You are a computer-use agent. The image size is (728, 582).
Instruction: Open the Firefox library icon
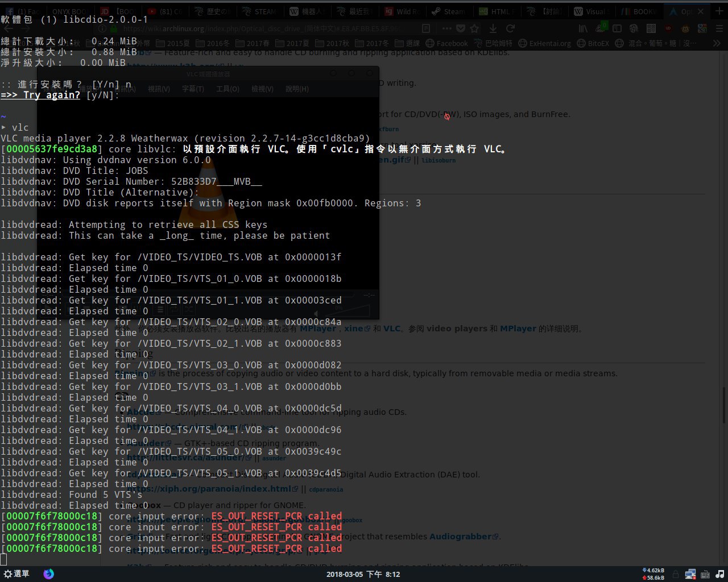pos(583,28)
